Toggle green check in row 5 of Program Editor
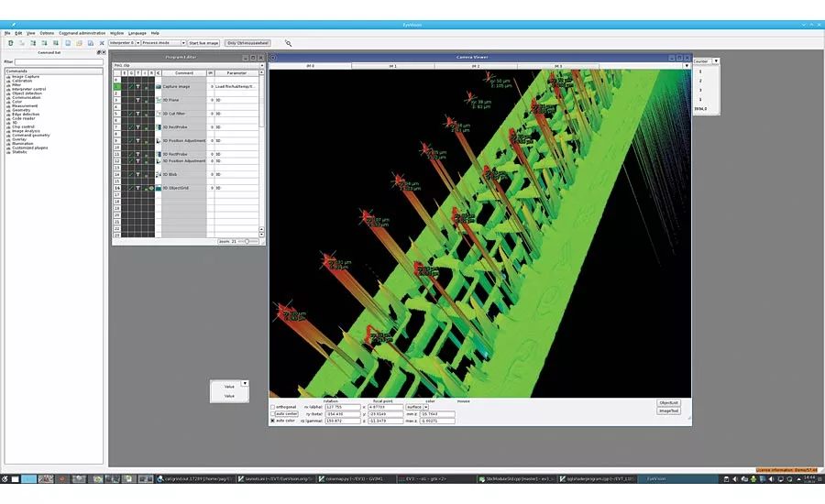The height and width of the screenshot is (504, 825). [x=131, y=113]
